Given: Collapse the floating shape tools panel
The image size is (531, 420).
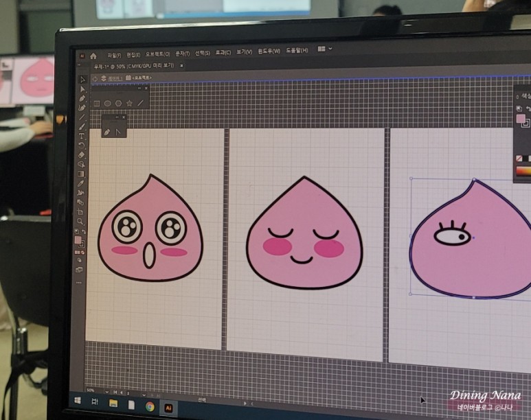Looking at the screenshot, I should pyautogui.click(x=139, y=89).
